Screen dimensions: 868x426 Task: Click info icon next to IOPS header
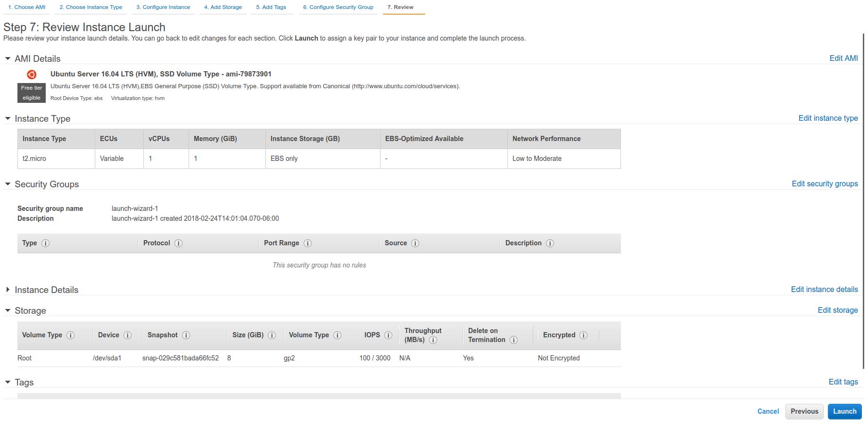389,335
